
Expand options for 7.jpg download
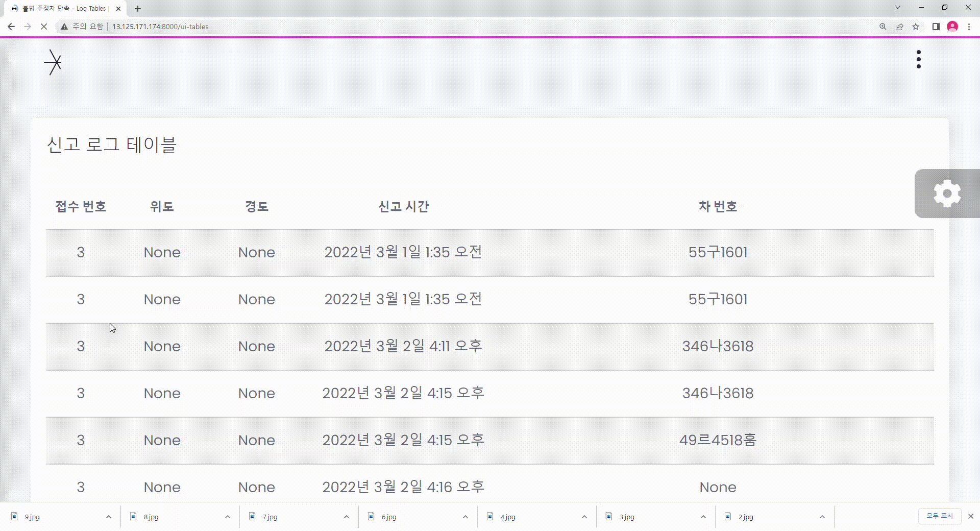347,517
